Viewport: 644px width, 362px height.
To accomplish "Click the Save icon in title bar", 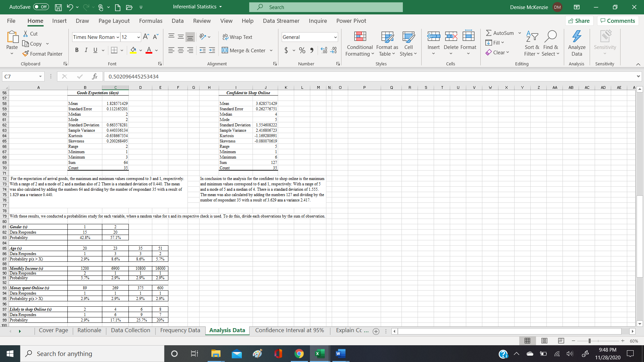I will (58, 7).
